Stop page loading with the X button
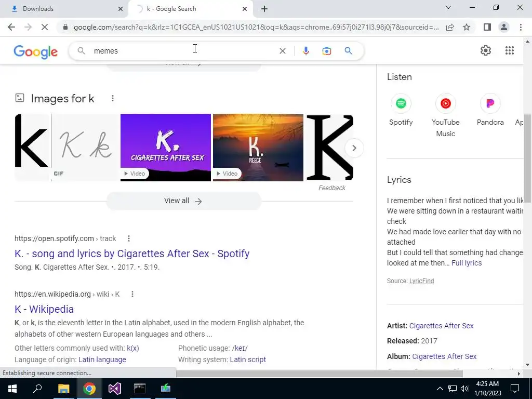The image size is (532, 399). pos(45,27)
